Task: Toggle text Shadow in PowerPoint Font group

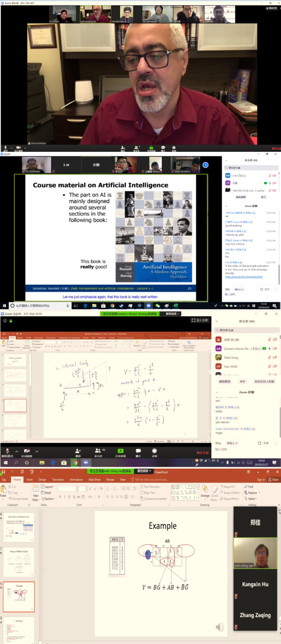Action: [x=74, y=497]
